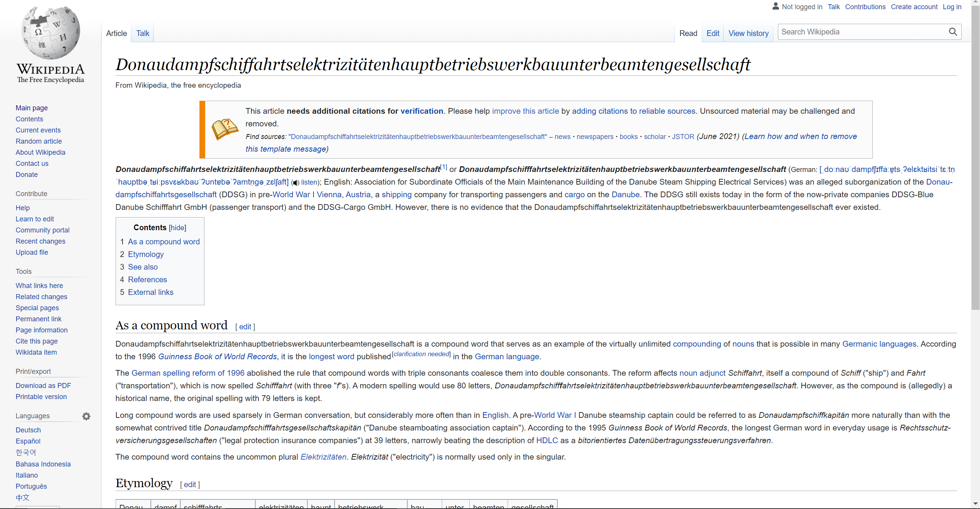This screenshot has width=980, height=509.
Task: Click Download as PDF
Action: tap(43, 386)
